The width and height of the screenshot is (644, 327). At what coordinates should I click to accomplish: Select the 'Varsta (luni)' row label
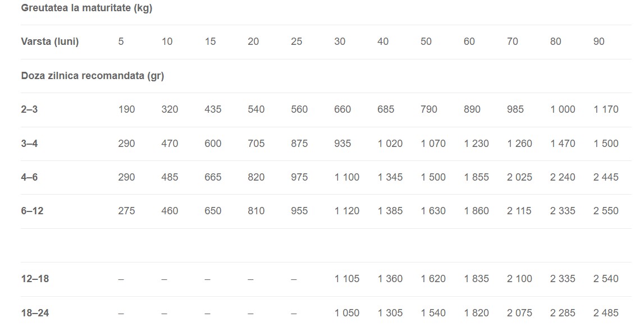click(x=50, y=42)
